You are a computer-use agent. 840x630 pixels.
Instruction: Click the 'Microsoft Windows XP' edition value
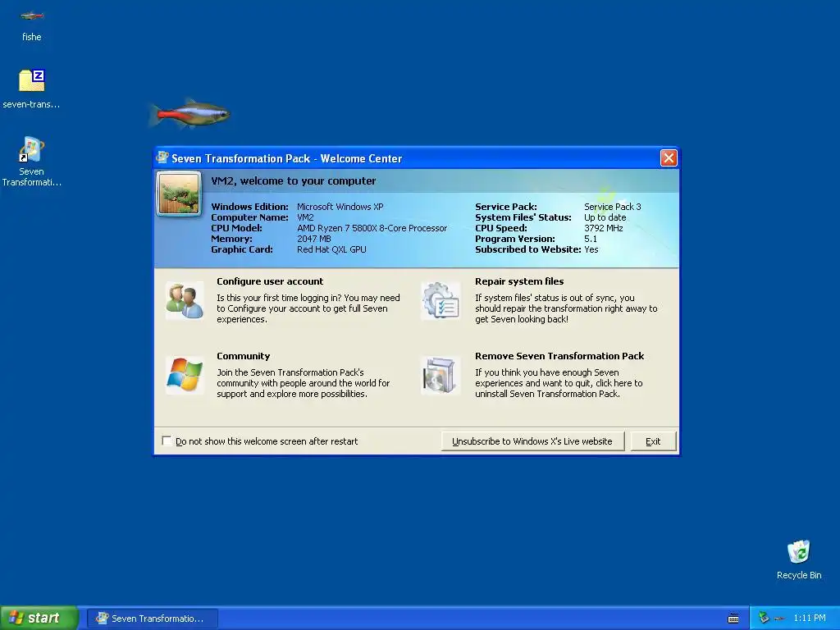(340, 206)
